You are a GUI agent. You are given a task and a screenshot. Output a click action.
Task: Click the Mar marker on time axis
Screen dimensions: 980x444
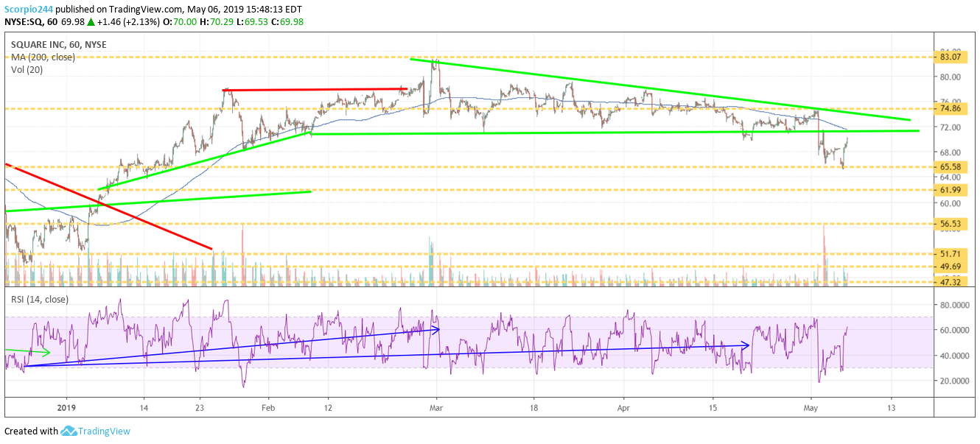[435, 407]
